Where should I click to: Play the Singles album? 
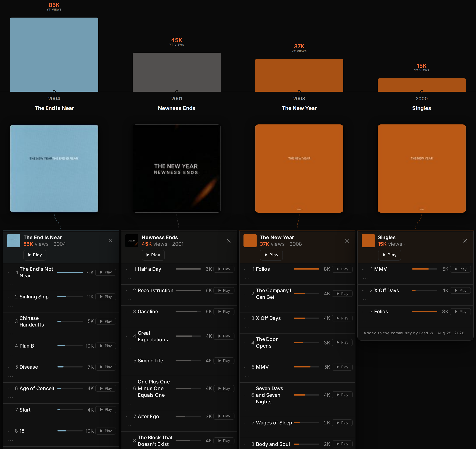[x=390, y=255]
